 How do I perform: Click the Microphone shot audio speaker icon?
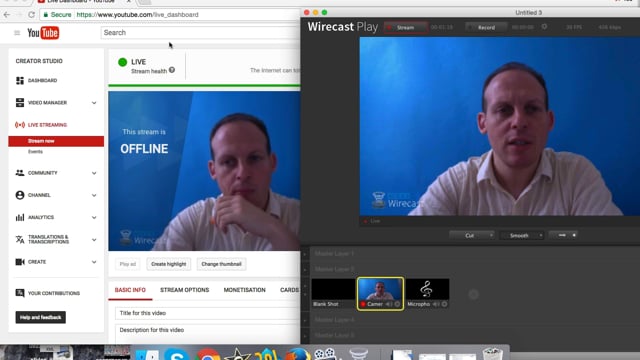pos(436,304)
